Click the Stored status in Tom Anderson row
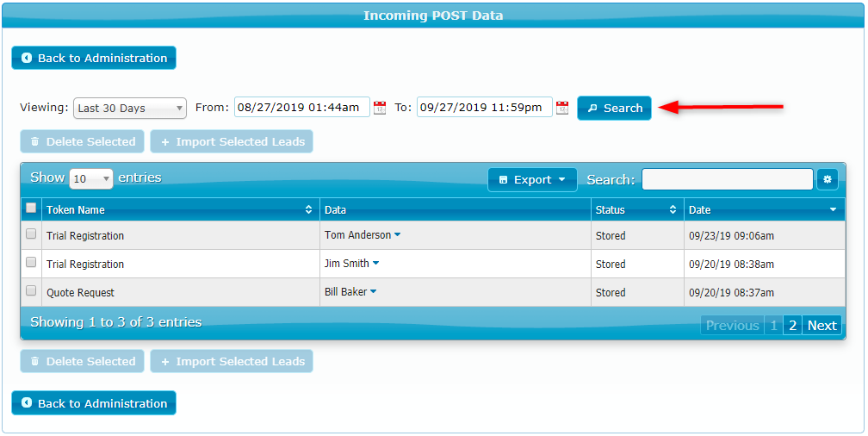Screen dimensions: 868x436 [x=611, y=235]
